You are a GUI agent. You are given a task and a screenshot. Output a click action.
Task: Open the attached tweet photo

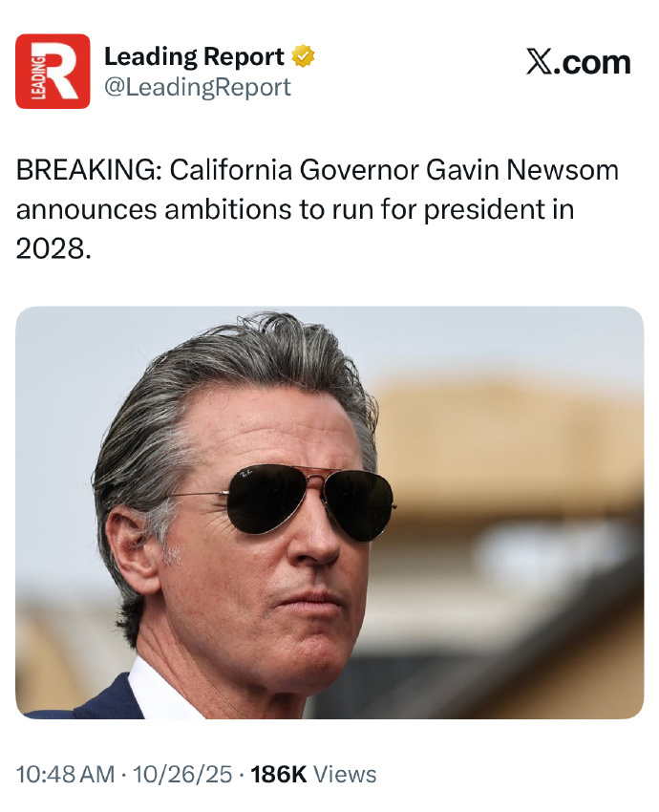329,512
